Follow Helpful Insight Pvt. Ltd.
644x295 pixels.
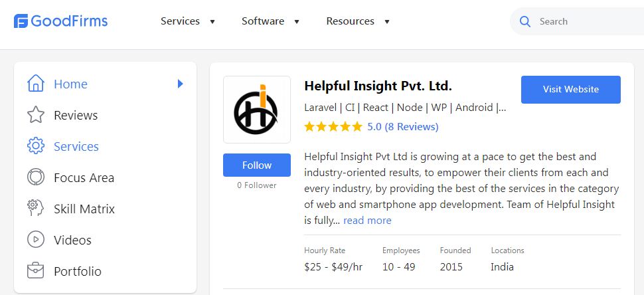pyautogui.click(x=257, y=165)
